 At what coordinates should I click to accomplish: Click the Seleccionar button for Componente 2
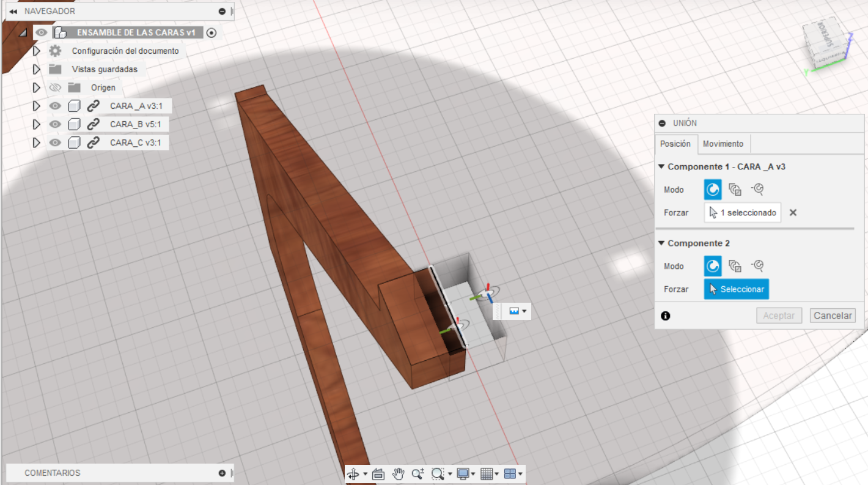737,289
